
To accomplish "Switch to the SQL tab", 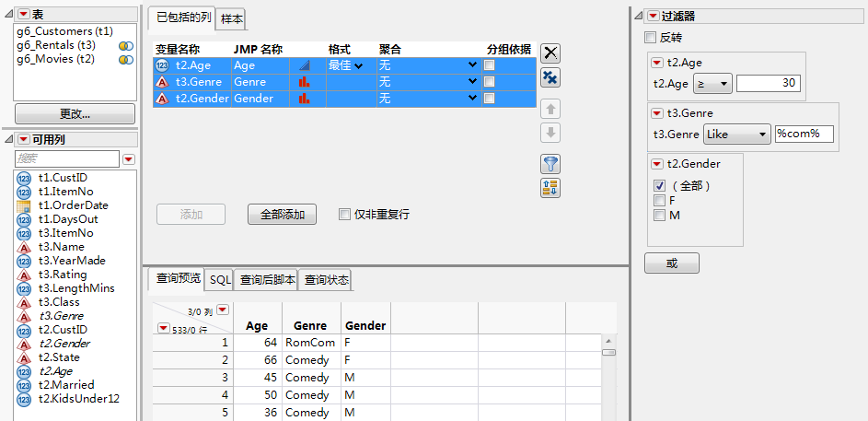I will pyautogui.click(x=220, y=280).
